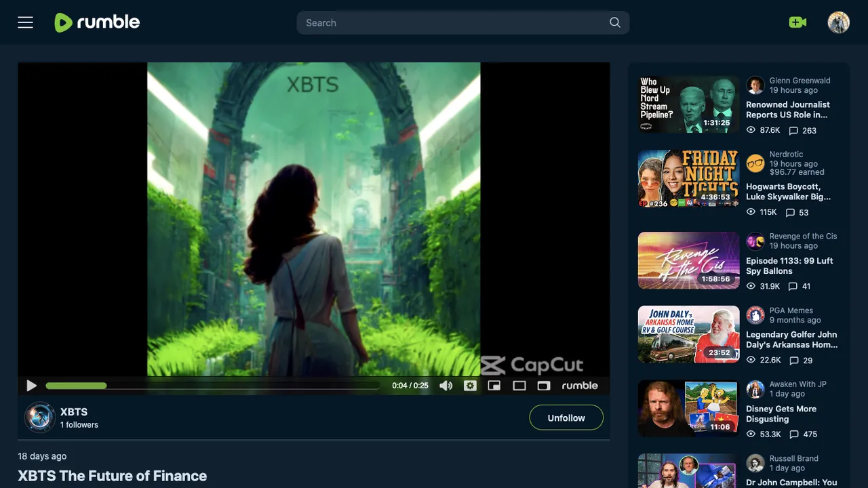
Task: Open 'Legendary Golfer John Daly's Arkansas Hom...' title
Action: pyautogui.click(x=792, y=340)
